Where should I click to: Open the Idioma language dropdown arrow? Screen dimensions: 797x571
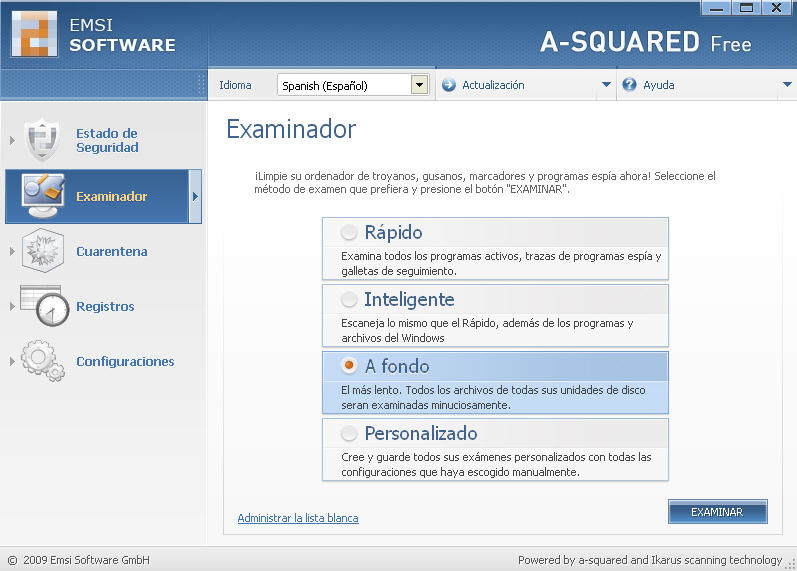[419, 85]
